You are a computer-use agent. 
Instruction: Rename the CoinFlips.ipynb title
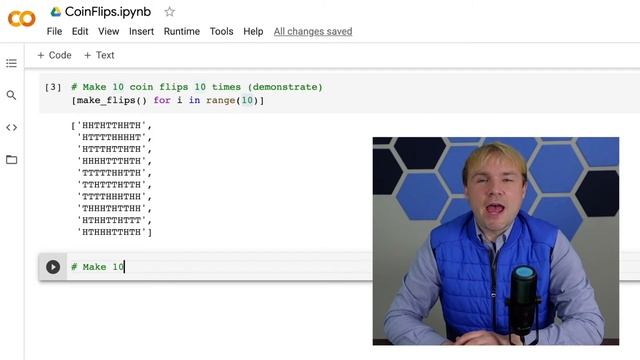pyautogui.click(x=108, y=12)
